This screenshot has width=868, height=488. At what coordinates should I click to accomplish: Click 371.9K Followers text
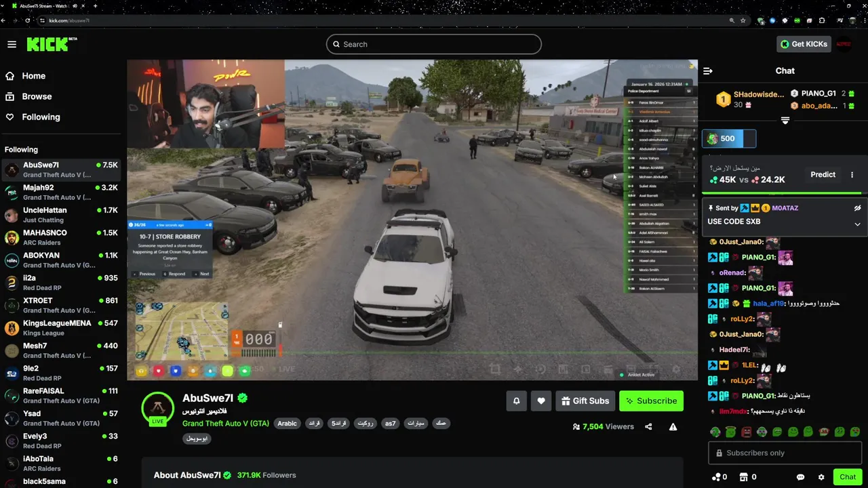click(267, 475)
